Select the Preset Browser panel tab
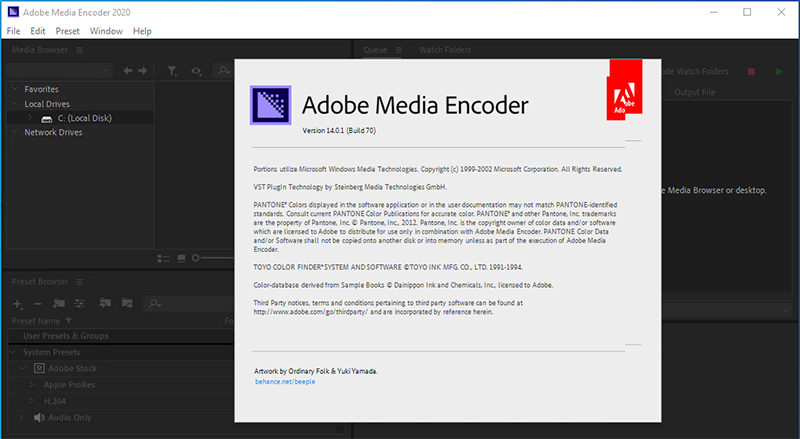 pos(40,282)
